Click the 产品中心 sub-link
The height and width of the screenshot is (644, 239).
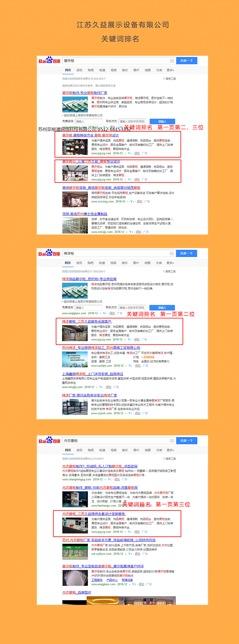pos(112,580)
